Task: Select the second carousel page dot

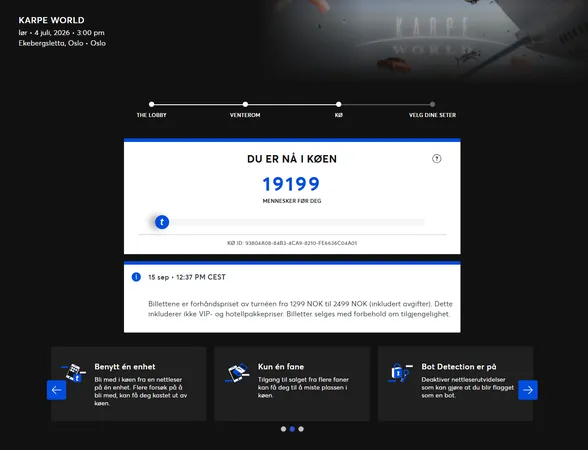Action: pos(292,429)
